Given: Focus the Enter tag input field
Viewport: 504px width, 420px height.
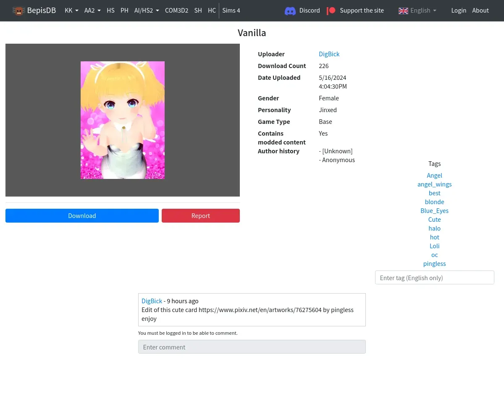Looking at the screenshot, I should 434,278.
